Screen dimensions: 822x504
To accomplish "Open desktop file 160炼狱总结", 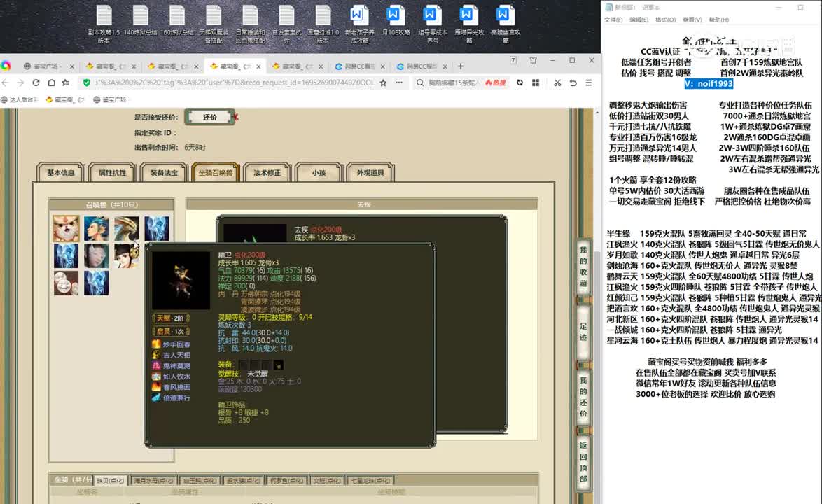I will [x=176, y=21].
